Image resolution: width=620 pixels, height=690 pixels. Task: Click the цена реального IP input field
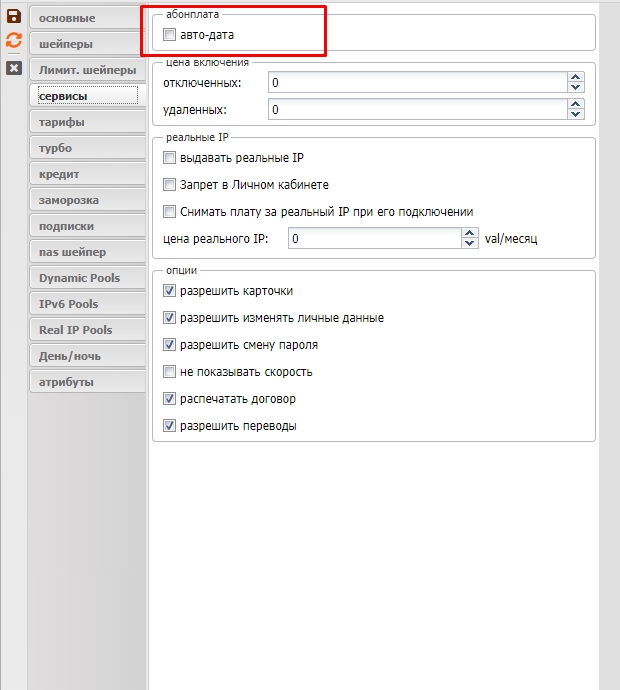(x=374, y=240)
